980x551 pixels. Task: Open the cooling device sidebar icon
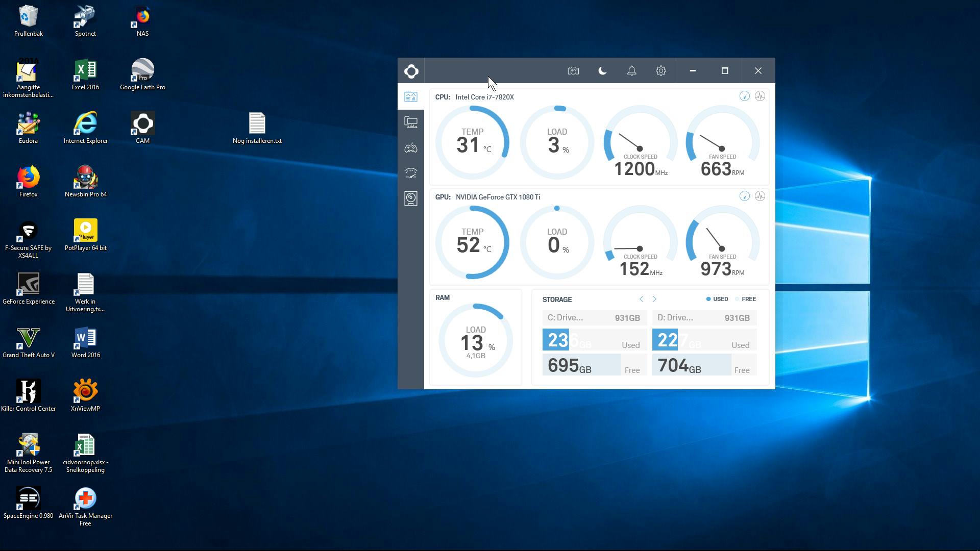(x=411, y=198)
